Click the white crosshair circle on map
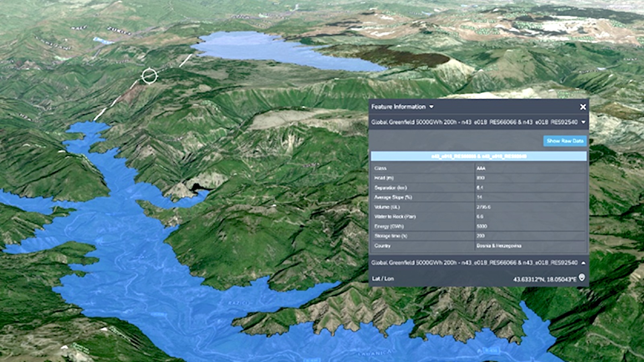The height and width of the screenshot is (362, 644). tap(149, 76)
